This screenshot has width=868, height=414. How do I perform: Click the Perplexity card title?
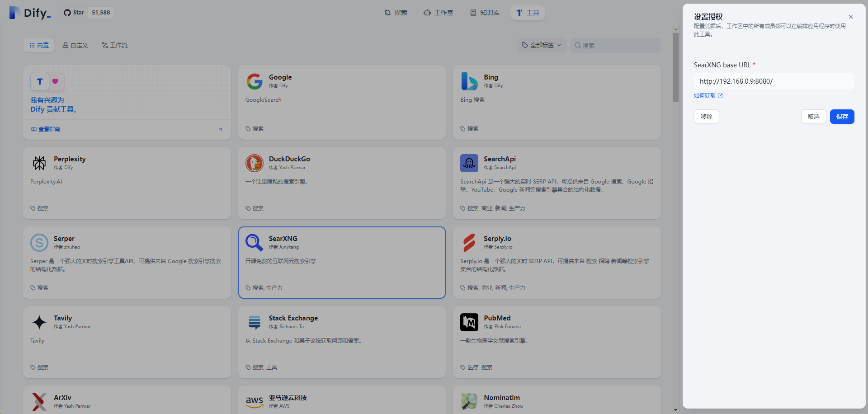[x=70, y=159]
